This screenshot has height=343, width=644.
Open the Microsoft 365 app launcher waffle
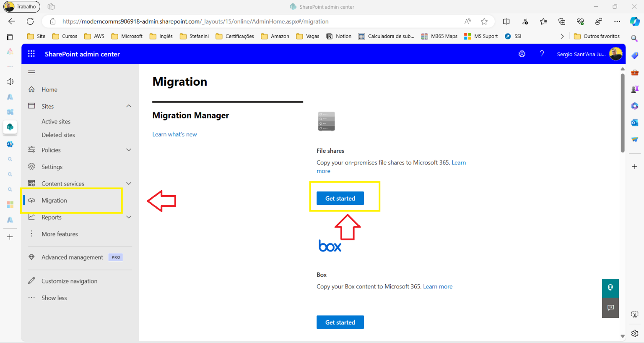[x=31, y=54]
